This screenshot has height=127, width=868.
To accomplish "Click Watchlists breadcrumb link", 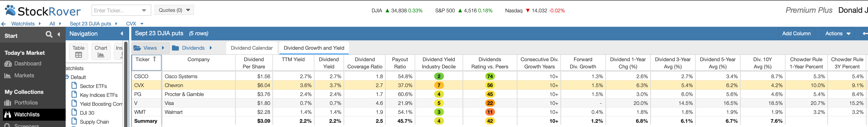I will coord(23,24).
